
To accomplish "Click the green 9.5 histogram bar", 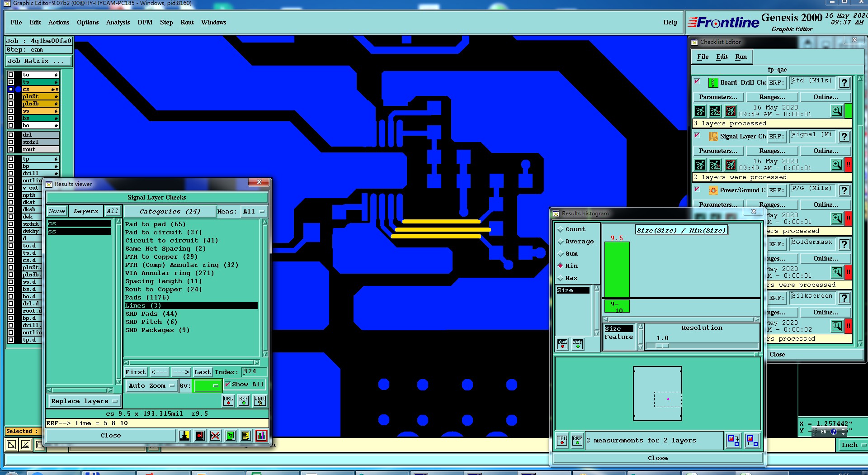I will coord(617,269).
